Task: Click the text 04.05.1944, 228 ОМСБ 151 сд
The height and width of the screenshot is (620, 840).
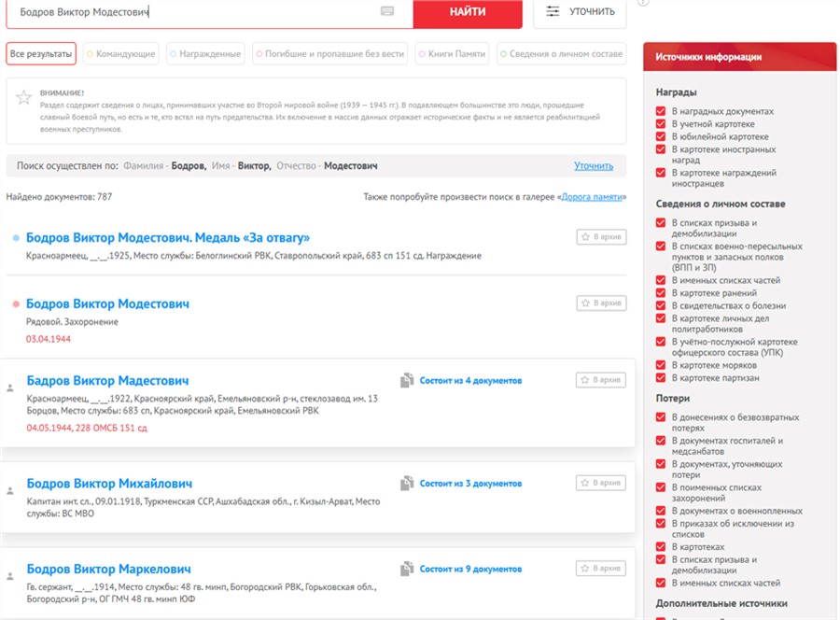Action: (87, 428)
